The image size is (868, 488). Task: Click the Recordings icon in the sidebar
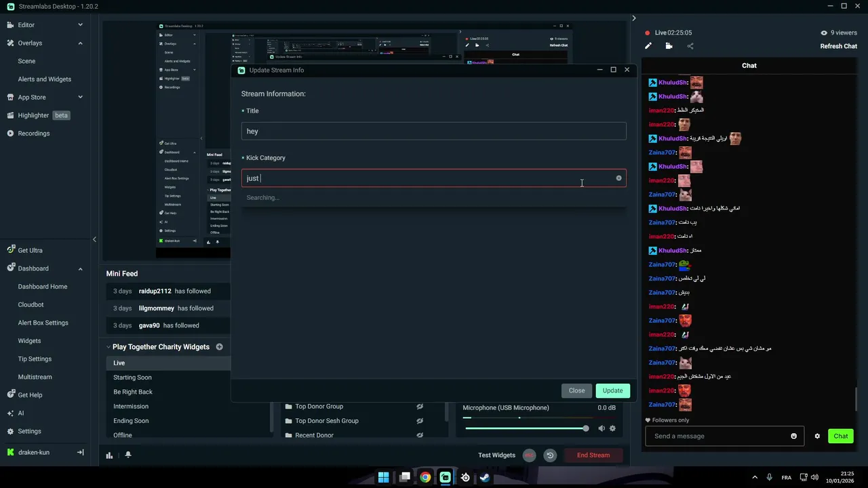[x=10, y=134]
